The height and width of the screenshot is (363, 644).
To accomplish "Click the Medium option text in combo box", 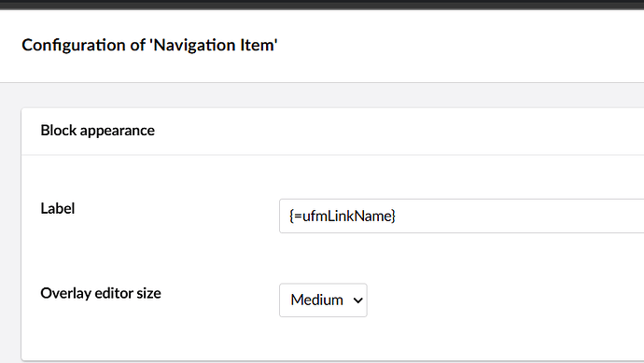I will tap(316, 300).
